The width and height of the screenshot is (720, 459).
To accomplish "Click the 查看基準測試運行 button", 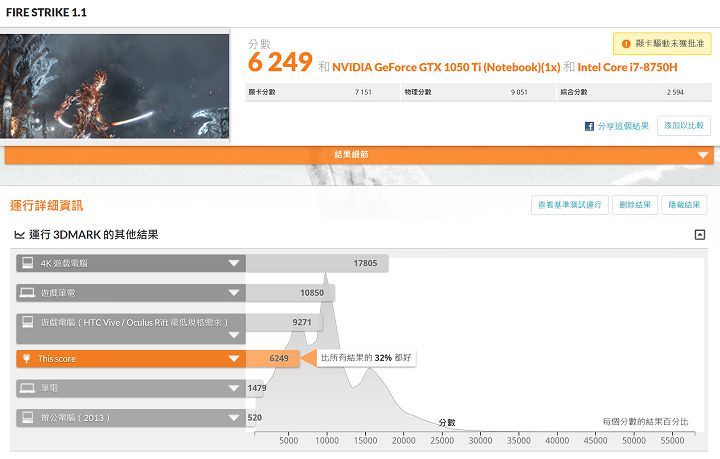I will [570, 205].
